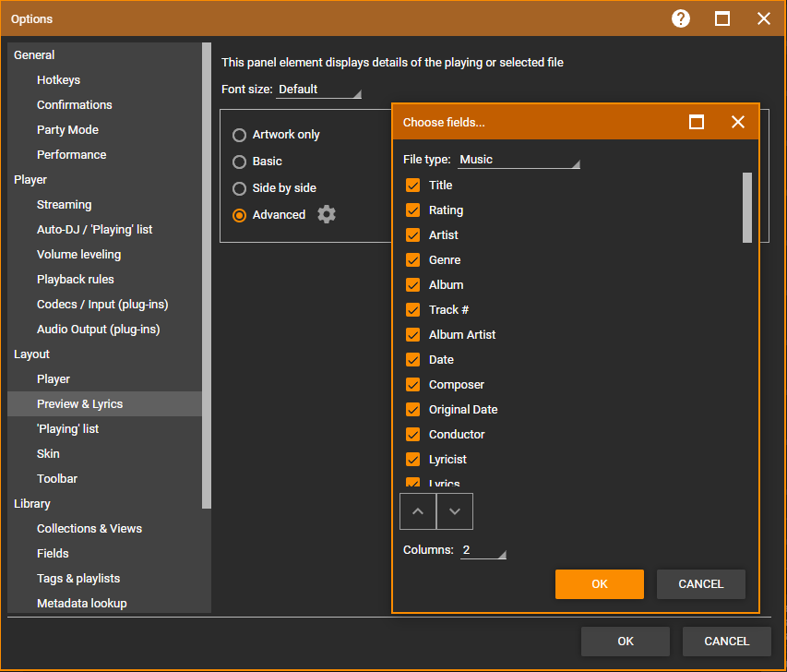Image resolution: width=787 pixels, height=672 pixels.
Task: Click CANCEL in the Options window
Action: (727, 642)
